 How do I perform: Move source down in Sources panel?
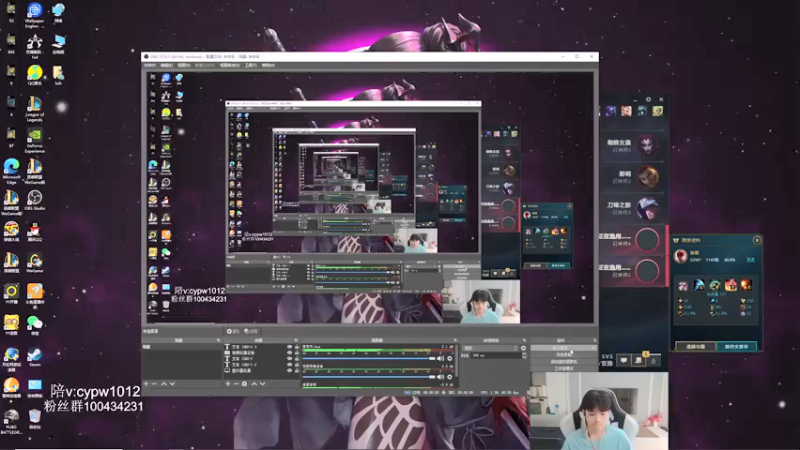(263, 384)
